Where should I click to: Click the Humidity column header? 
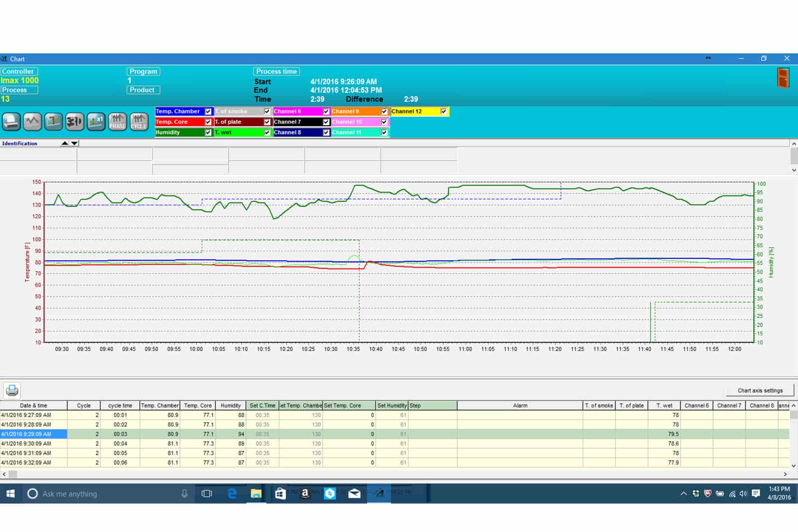click(230, 405)
